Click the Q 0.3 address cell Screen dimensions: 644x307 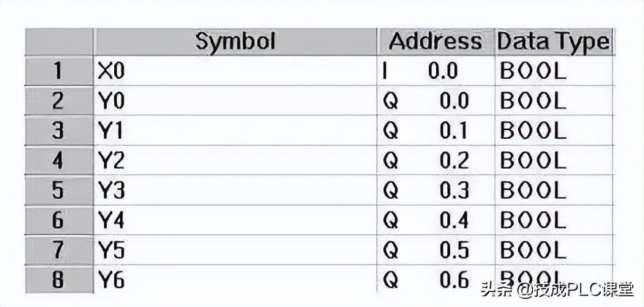pyautogui.click(x=435, y=191)
